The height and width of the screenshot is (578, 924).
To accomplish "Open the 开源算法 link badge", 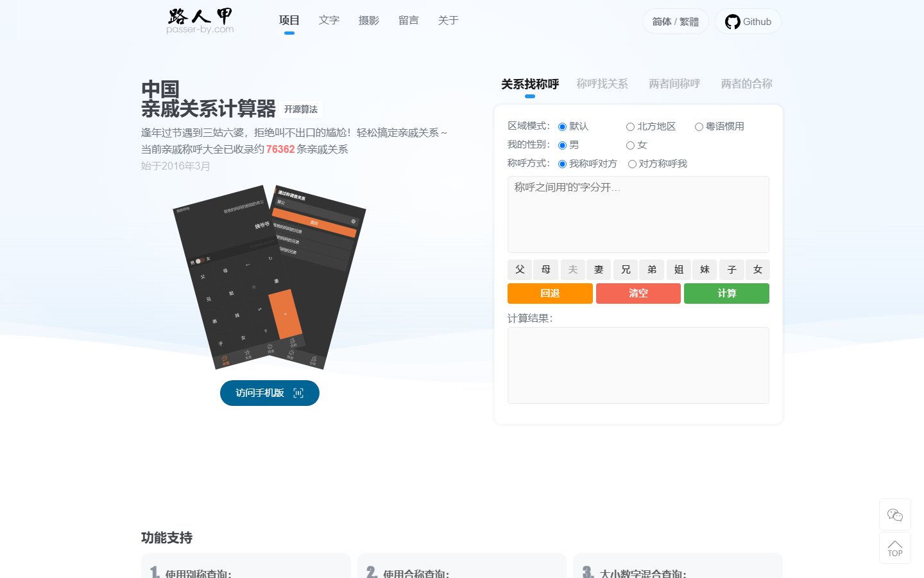I will point(301,109).
